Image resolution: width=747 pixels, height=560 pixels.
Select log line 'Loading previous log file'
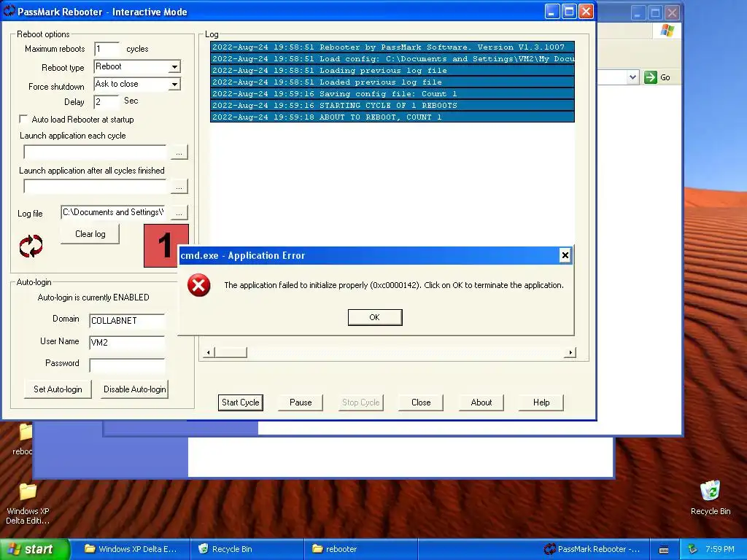(x=392, y=71)
